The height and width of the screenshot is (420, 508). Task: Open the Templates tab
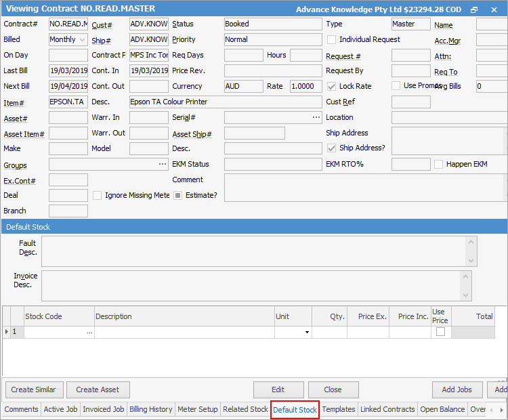339,409
